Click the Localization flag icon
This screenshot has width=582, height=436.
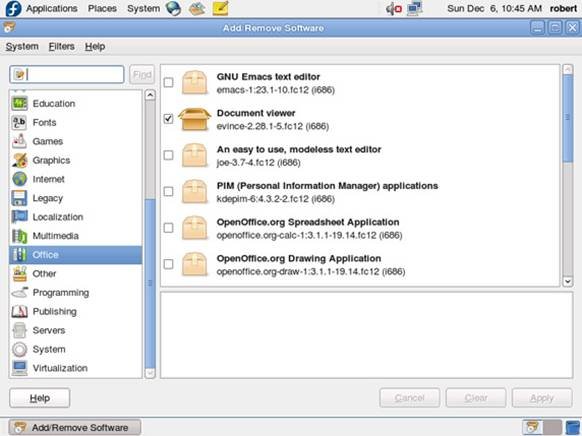click(x=19, y=217)
